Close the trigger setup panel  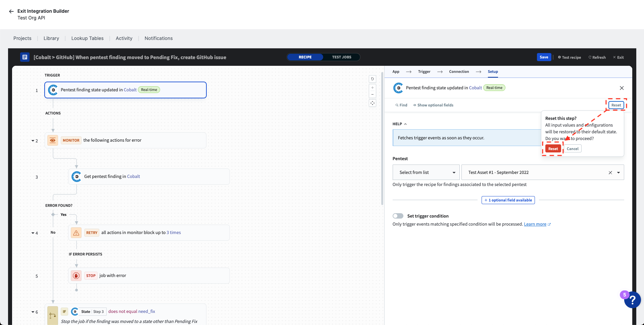622,88
